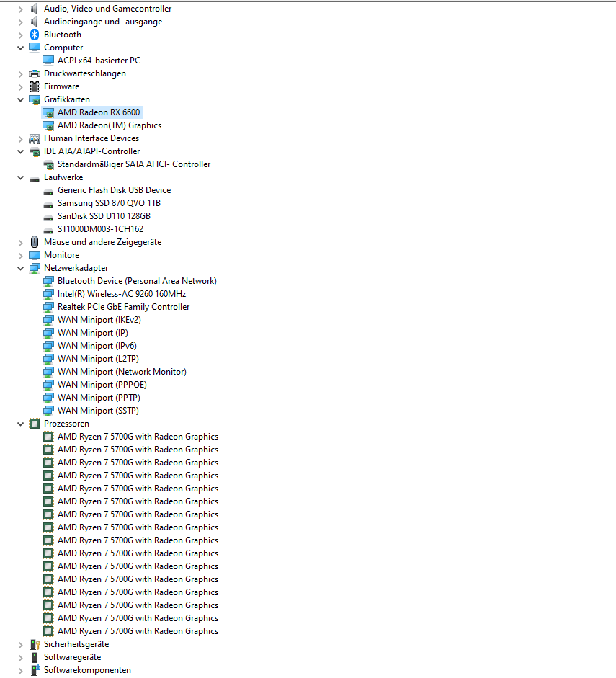Viewport: 616px width, 678px height.
Task: Click the Intel(R) Wireless-AC 9260 adapter icon
Action: click(x=48, y=294)
